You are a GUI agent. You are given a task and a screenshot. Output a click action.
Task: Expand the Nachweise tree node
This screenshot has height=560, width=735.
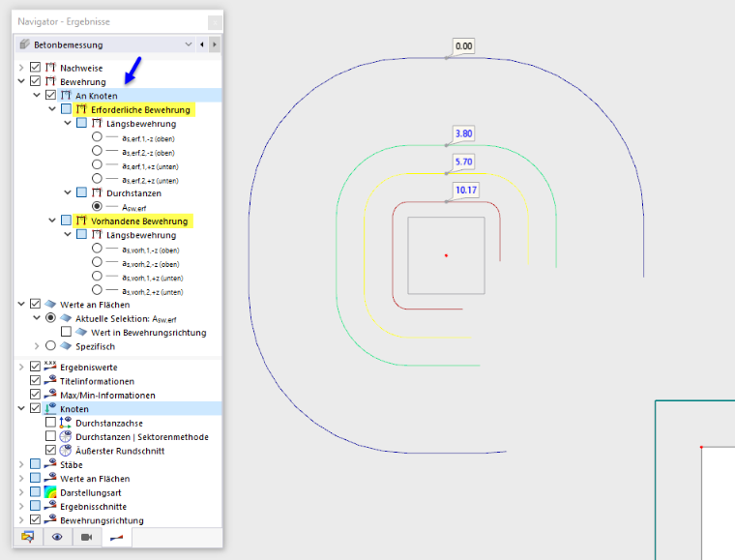(x=21, y=68)
